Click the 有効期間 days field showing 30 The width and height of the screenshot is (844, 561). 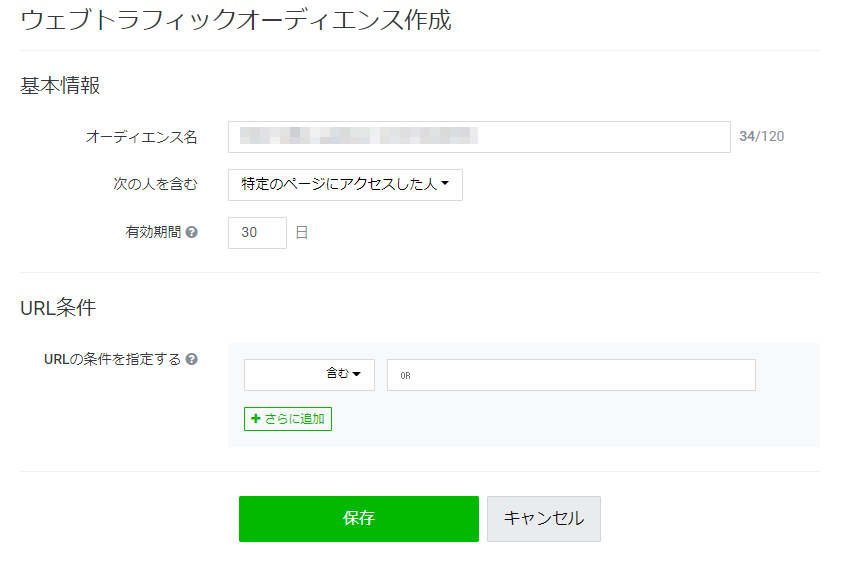click(x=257, y=233)
